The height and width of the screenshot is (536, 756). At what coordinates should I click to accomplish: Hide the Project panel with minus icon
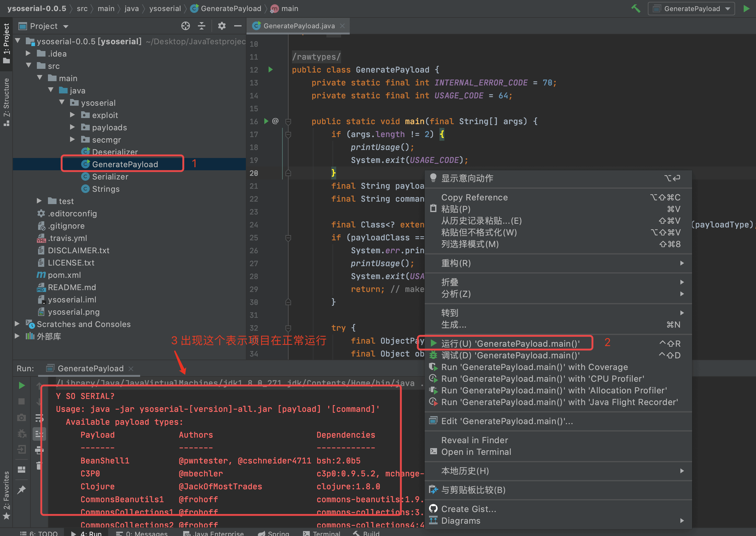click(238, 26)
